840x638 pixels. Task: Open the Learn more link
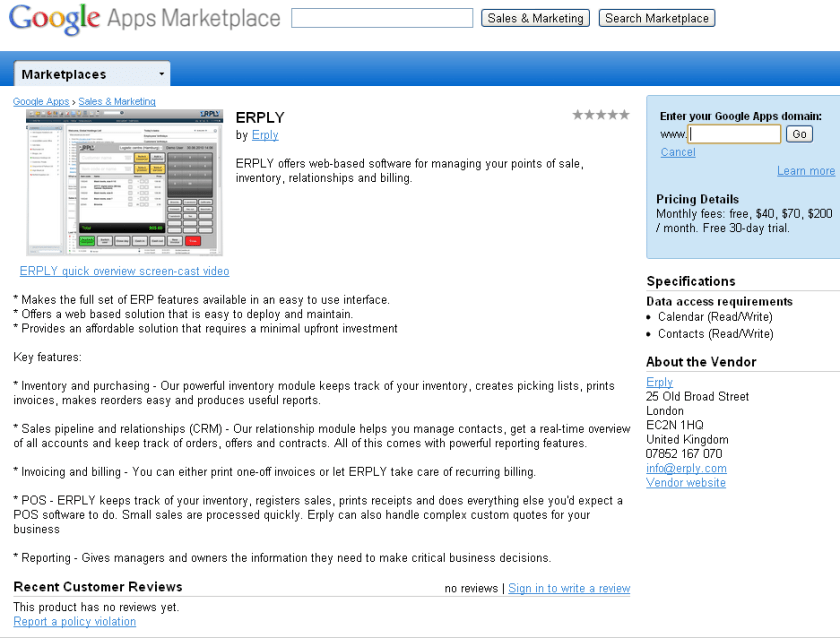click(805, 171)
